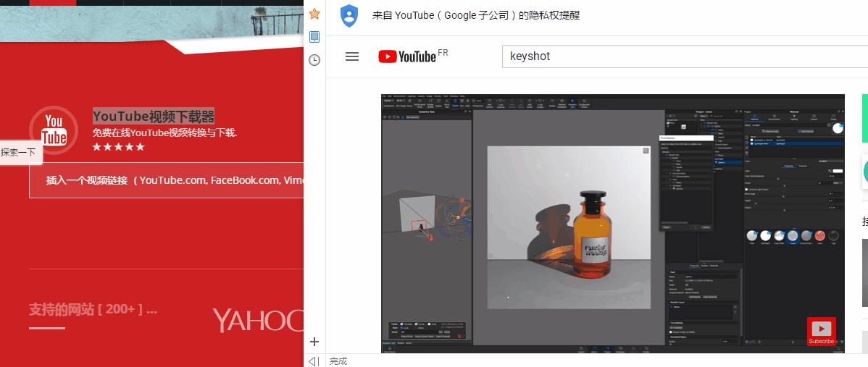Open the reading list sidebar icon
Viewport: 868px width, 367px height.
314,36
